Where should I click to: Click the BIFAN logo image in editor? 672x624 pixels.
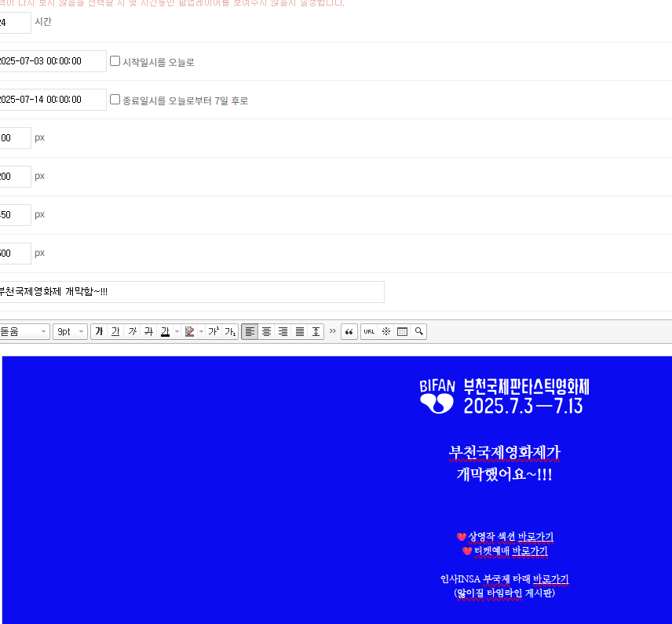pos(505,396)
